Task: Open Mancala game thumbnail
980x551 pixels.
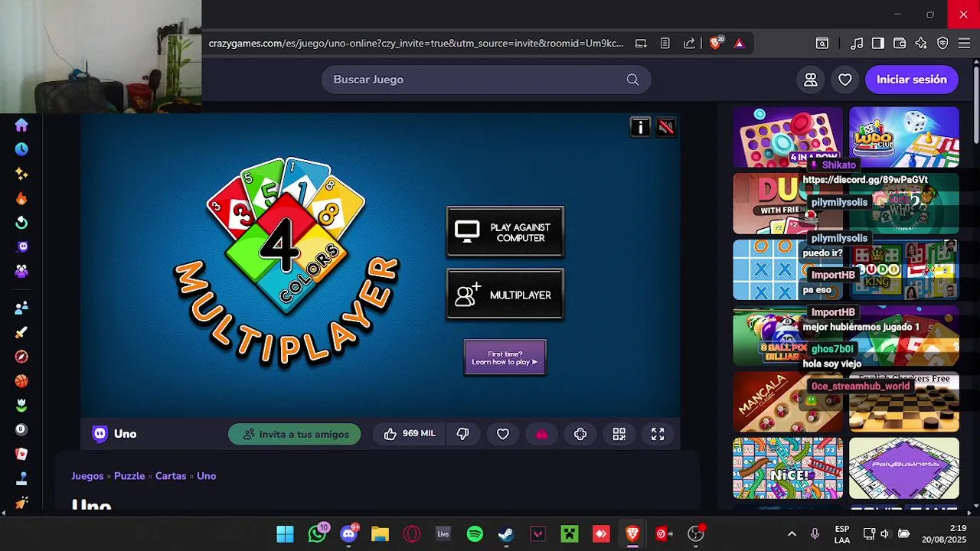Action: tap(788, 402)
